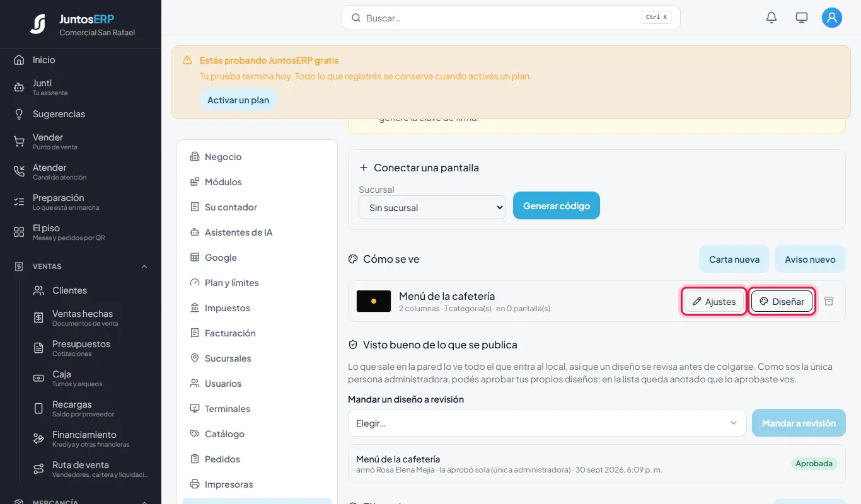This screenshot has height=504, width=861.
Task: Open the notifications bell icon
Action: click(771, 18)
